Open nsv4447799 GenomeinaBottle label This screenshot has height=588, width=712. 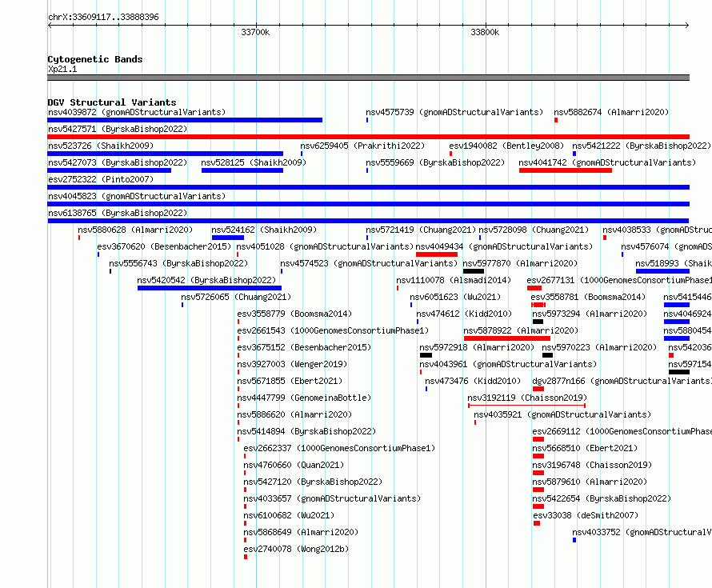click(x=304, y=398)
